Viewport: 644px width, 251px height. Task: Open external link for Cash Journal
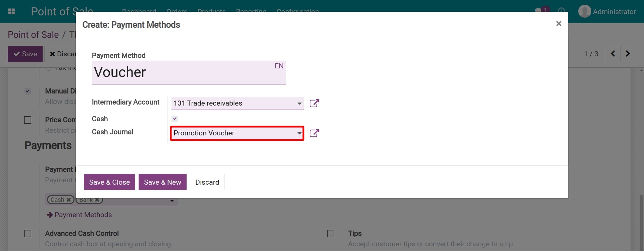pos(314,133)
